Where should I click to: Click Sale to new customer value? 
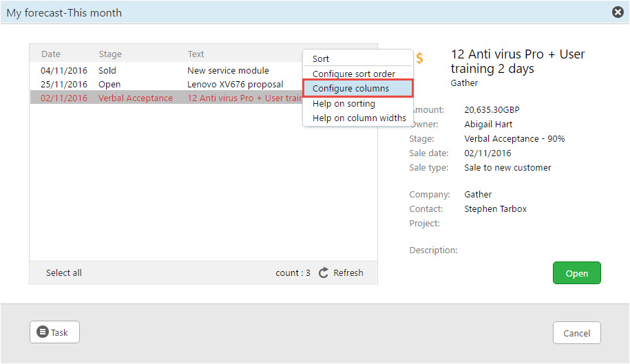pyautogui.click(x=507, y=168)
